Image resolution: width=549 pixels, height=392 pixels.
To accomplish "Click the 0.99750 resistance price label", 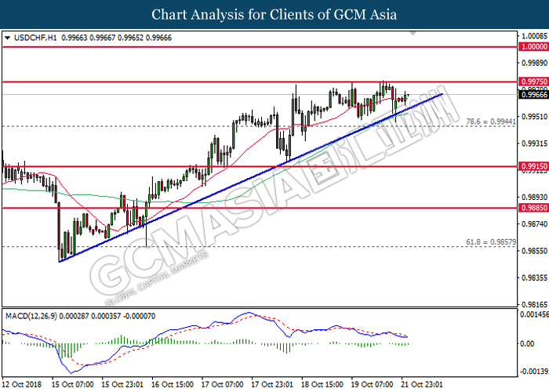I will point(533,82).
